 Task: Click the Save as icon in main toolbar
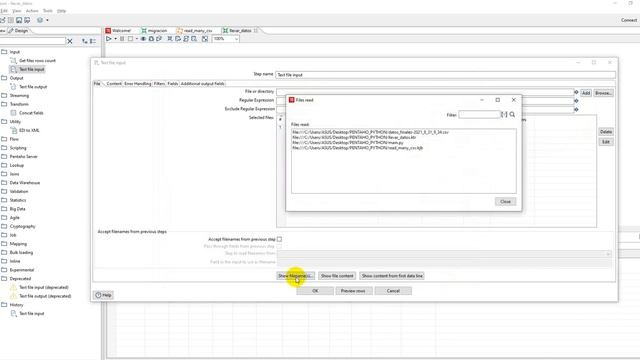click(x=27, y=20)
